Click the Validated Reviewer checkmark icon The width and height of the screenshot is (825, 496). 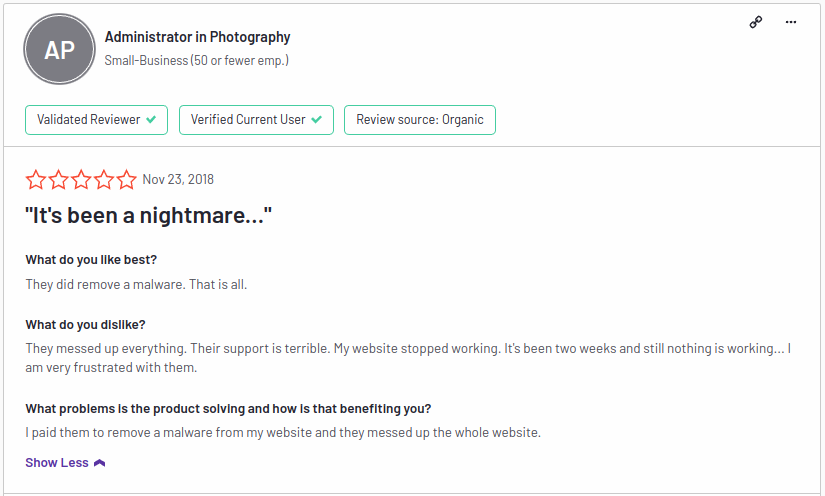(x=151, y=120)
